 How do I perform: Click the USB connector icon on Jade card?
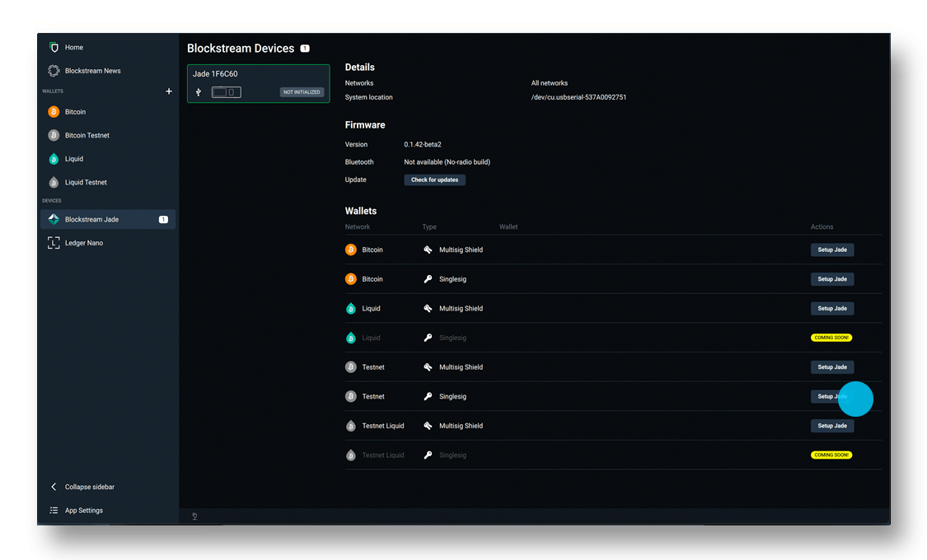(199, 92)
